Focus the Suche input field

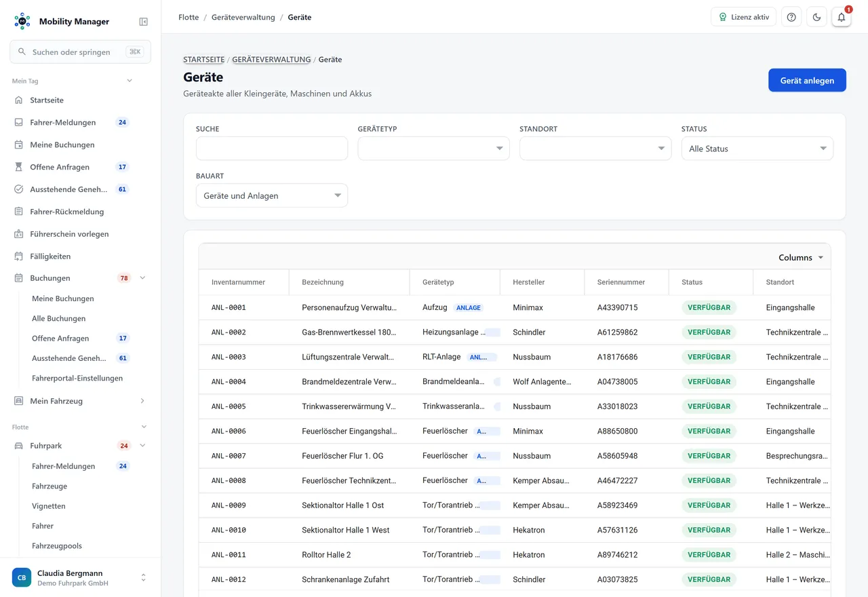(271, 149)
